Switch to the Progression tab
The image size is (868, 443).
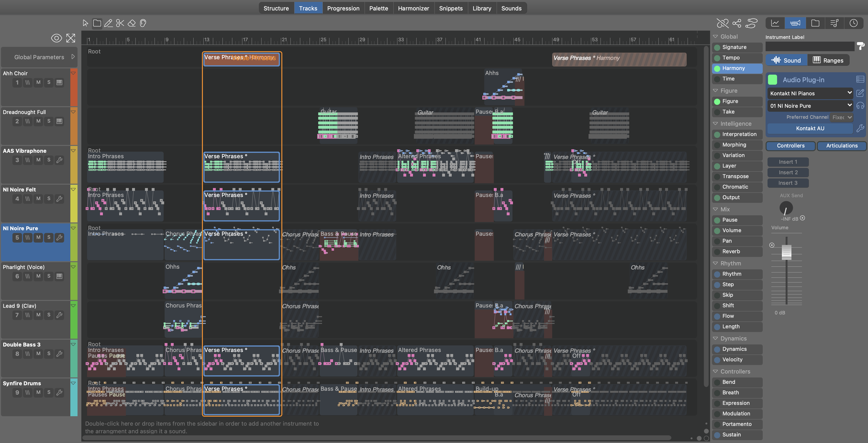tap(343, 8)
